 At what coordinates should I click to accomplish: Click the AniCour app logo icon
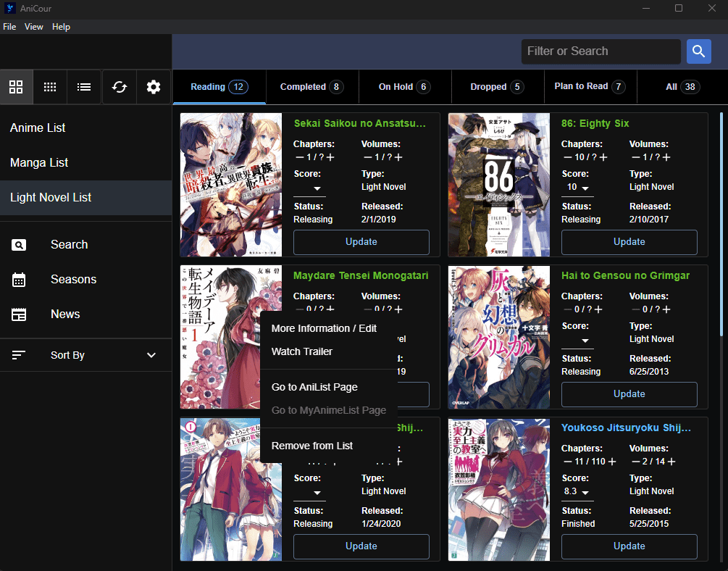coord(9,8)
